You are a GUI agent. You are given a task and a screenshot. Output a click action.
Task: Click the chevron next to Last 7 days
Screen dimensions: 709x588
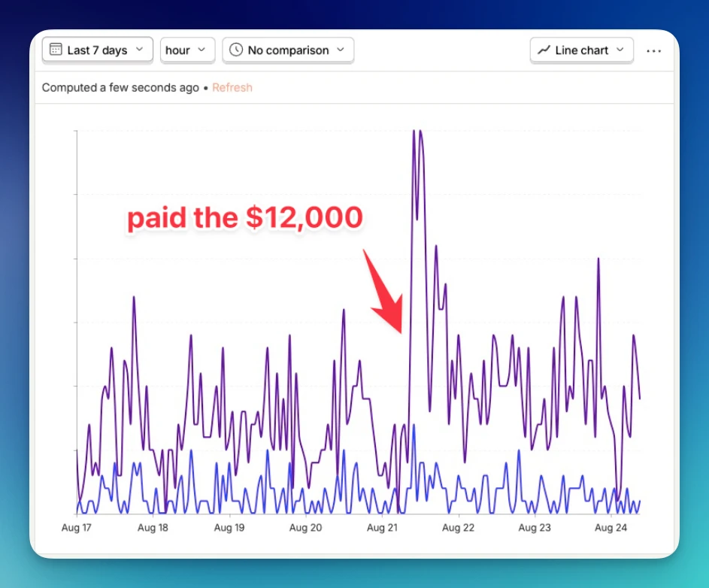pyautogui.click(x=139, y=50)
